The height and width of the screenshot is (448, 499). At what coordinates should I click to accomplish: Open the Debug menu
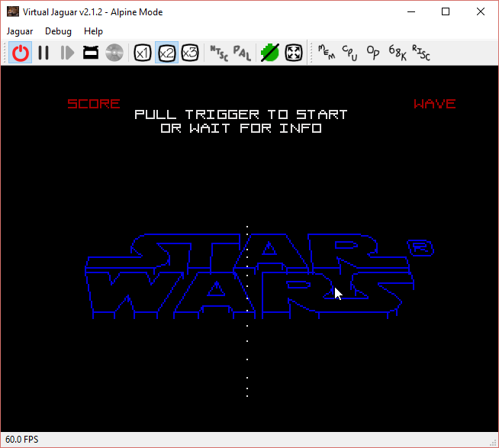(59, 31)
